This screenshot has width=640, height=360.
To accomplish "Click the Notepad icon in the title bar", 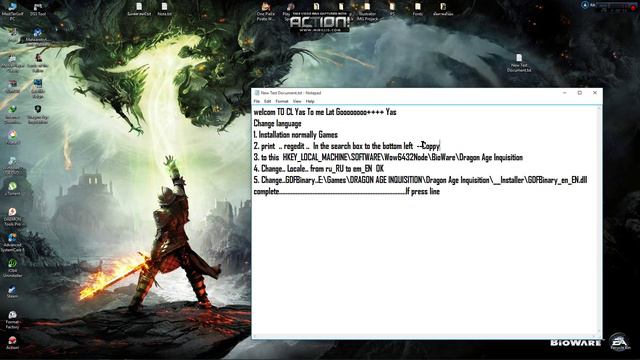I will point(257,93).
